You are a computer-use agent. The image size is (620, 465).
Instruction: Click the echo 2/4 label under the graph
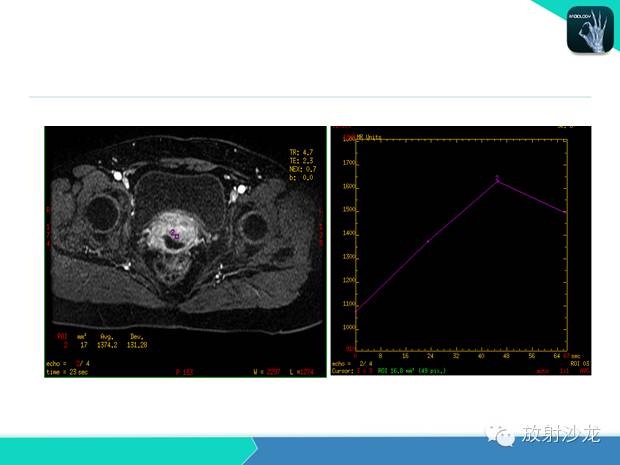pyautogui.click(x=352, y=363)
